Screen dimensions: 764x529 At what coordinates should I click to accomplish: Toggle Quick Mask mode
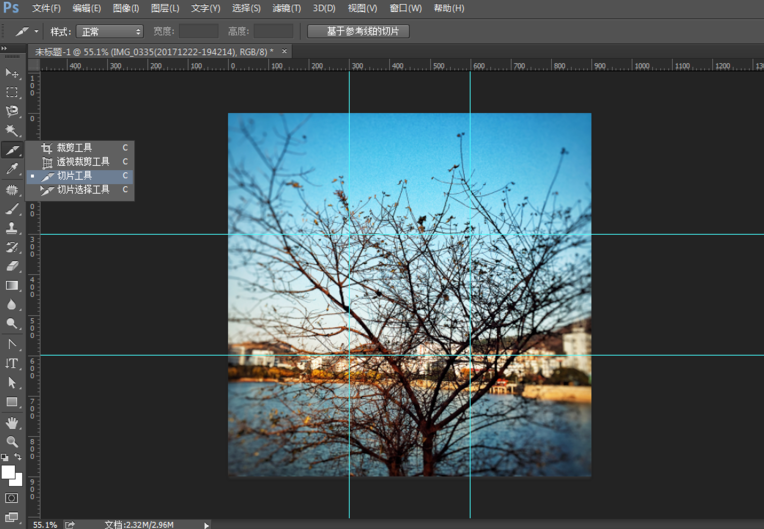coord(12,497)
